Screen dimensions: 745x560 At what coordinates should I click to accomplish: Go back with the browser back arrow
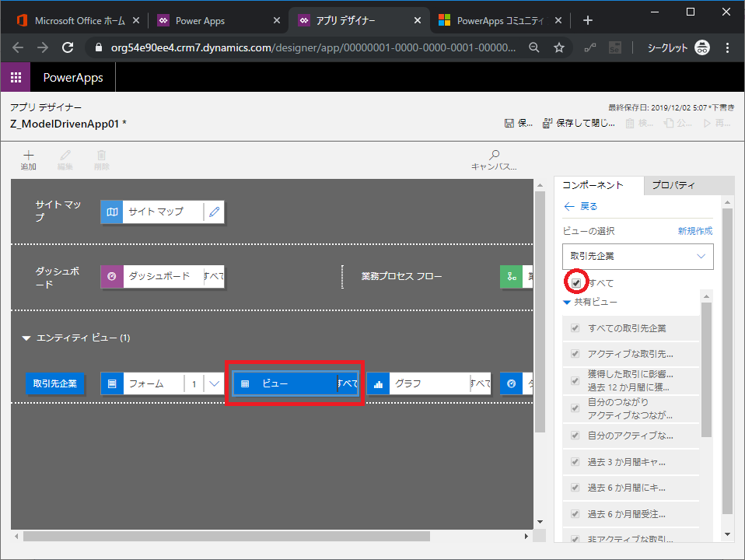click(x=18, y=47)
